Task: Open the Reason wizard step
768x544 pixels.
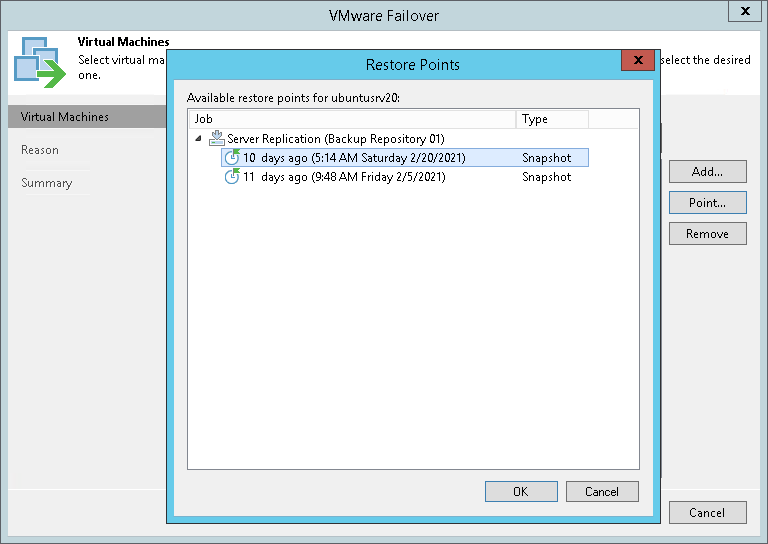Action: pyautogui.click(x=40, y=150)
